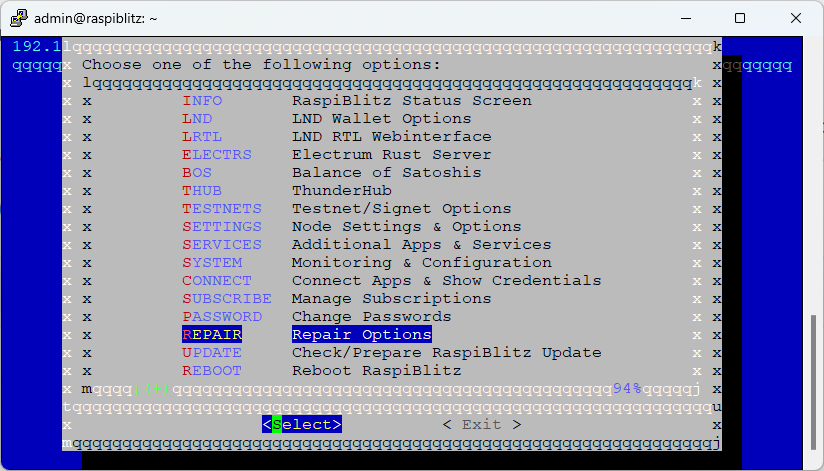Click 'Additional Apps & Services' text
The height and width of the screenshot is (471, 824).
tap(422, 244)
